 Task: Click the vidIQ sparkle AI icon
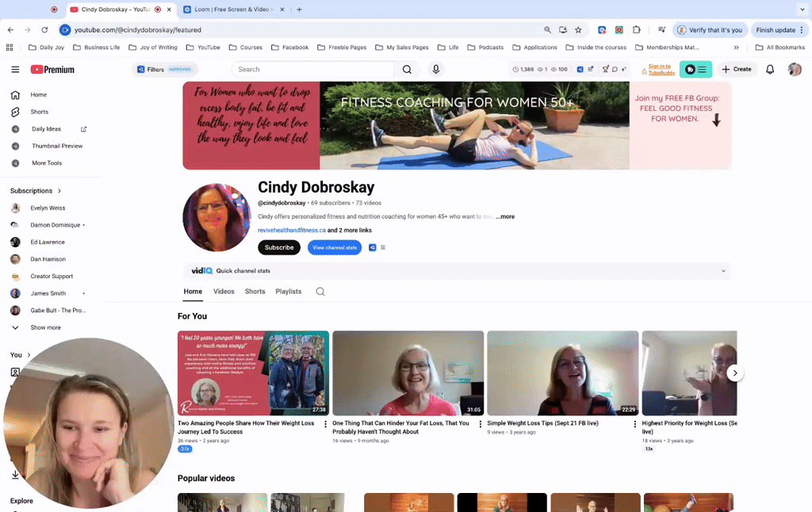(x=623, y=70)
